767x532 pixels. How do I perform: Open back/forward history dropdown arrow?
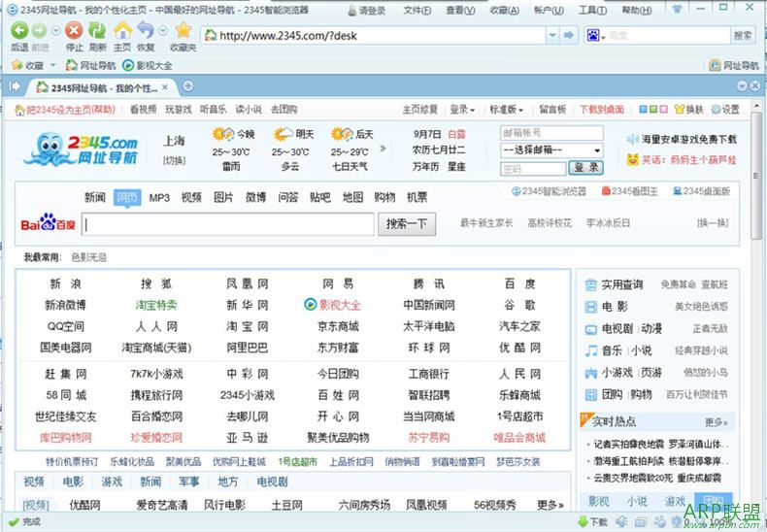[x=56, y=31]
